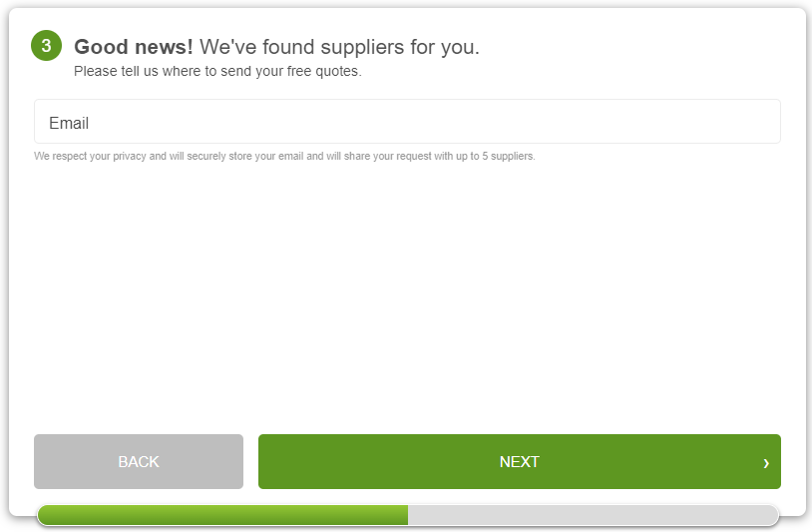Image resolution: width=812 pixels, height=532 pixels.
Task: Go to the next step with NEXT
Action: pyautogui.click(x=520, y=461)
